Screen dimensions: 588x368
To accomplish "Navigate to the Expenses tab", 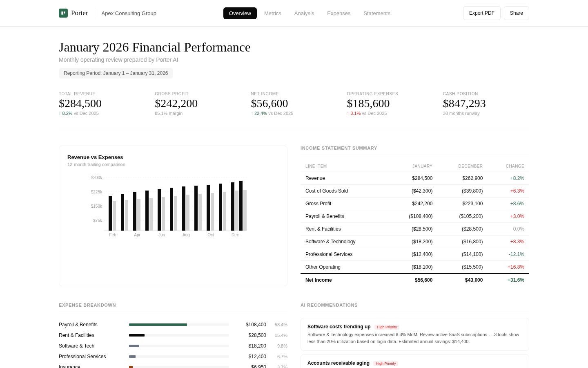I will [x=339, y=13].
